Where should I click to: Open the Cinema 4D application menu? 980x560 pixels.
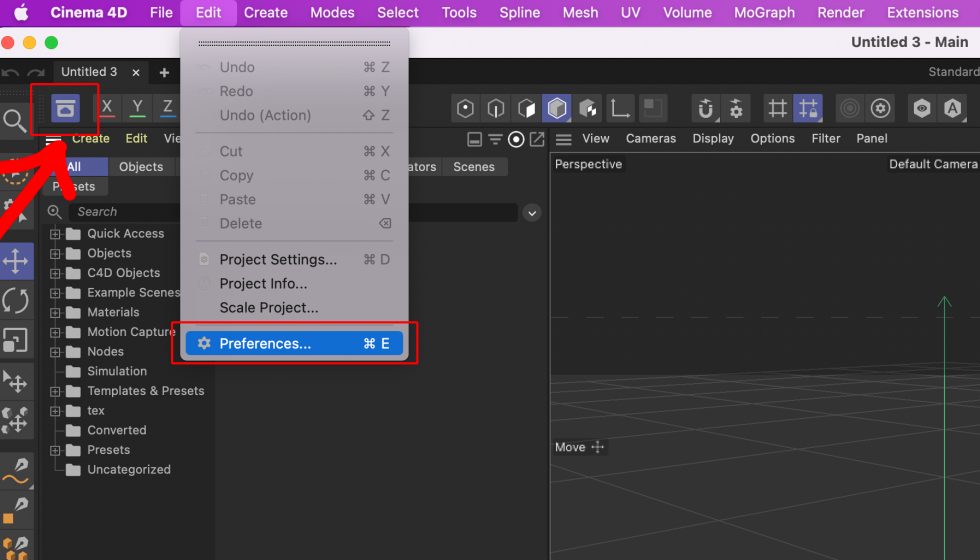pos(89,12)
